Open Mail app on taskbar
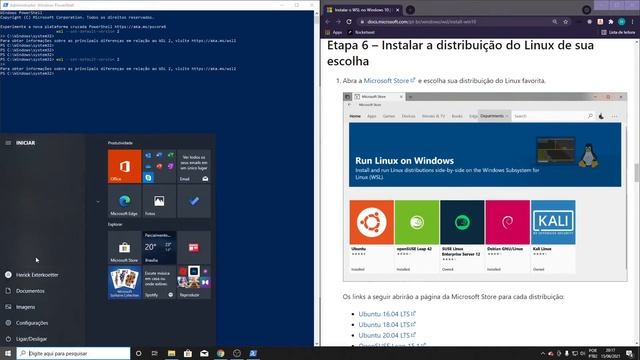The height and width of the screenshot is (360, 640). pos(204,353)
